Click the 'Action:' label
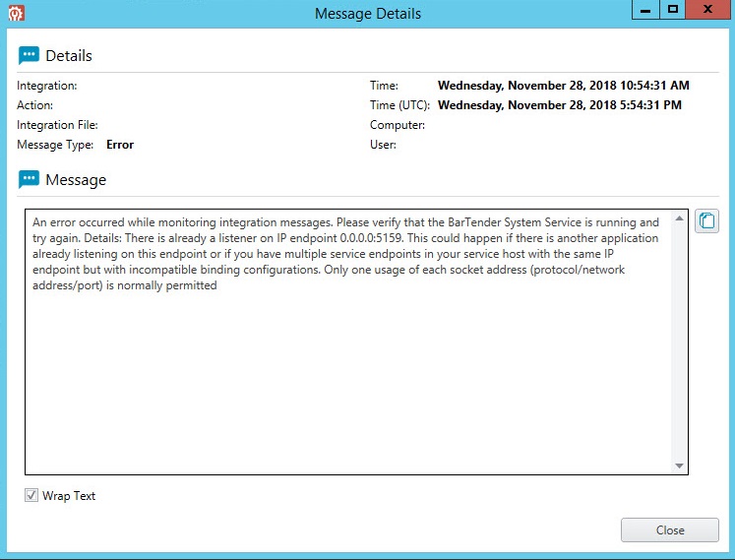The image size is (735, 560). [34, 105]
